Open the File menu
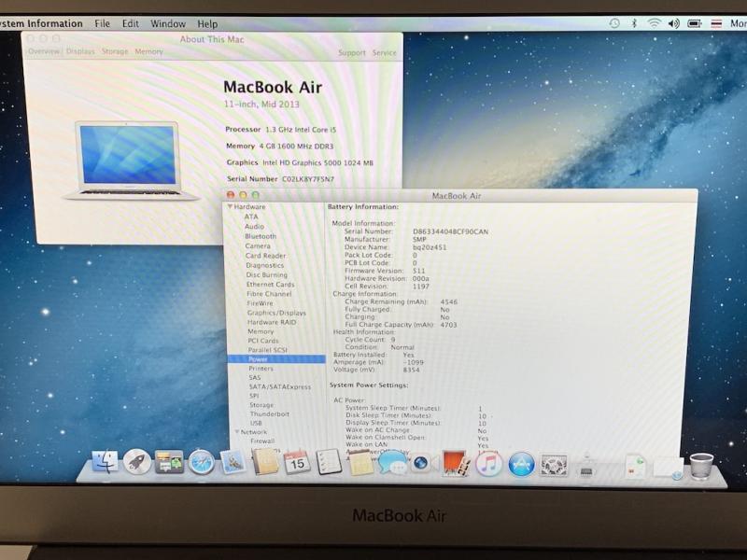Viewport: 747px width, 560px height. pos(102,23)
